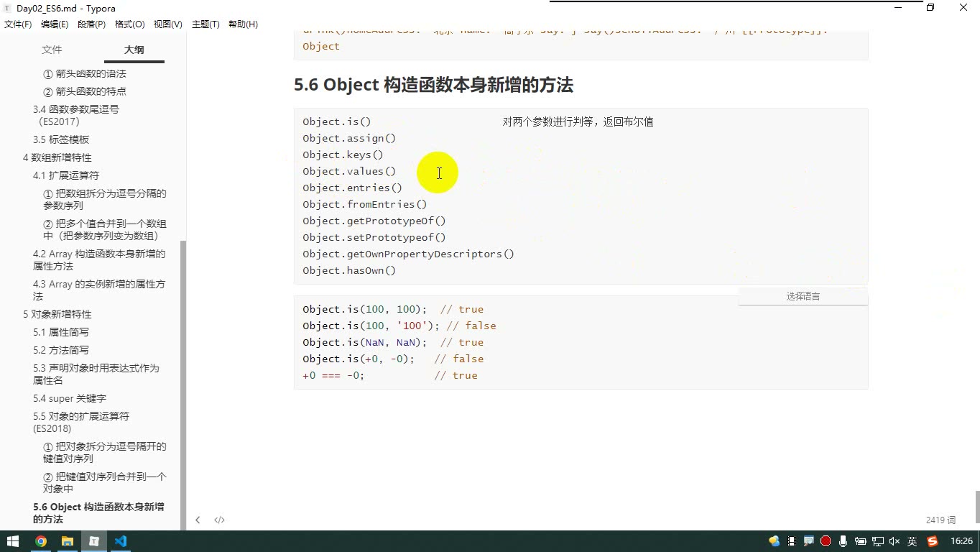This screenshot has width=980, height=552.
Task: Place cursor on Object.entries() line
Action: coord(352,188)
